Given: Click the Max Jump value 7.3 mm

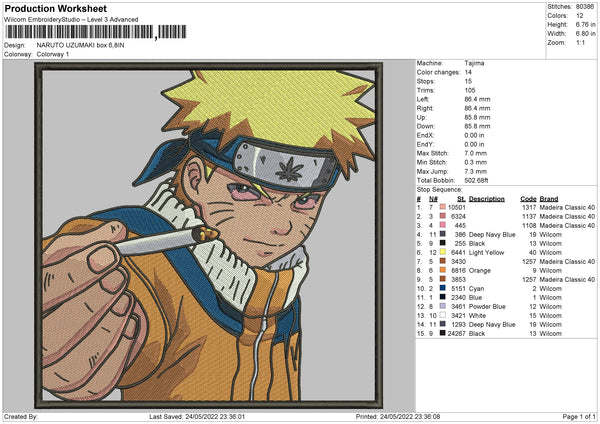Looking at the screenshot, I should 476,171.
